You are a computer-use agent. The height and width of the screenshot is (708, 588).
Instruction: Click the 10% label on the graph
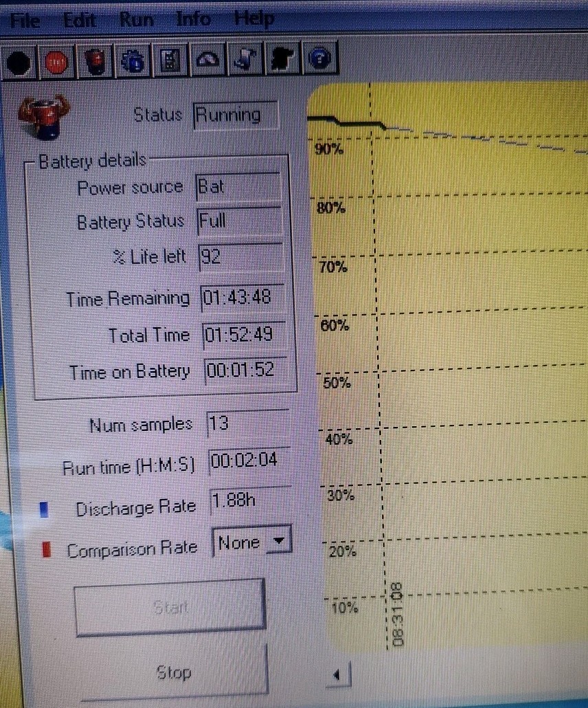click(x=346, y=608)
